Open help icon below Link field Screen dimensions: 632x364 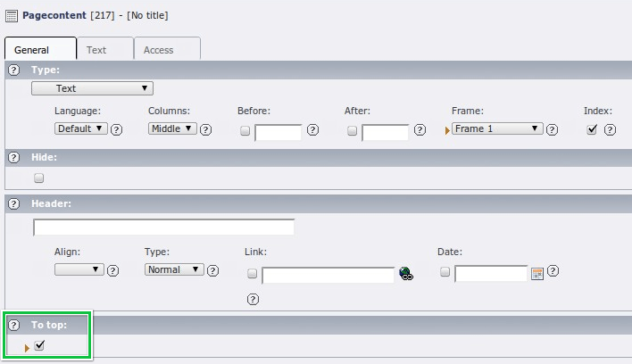click(253, 299)
